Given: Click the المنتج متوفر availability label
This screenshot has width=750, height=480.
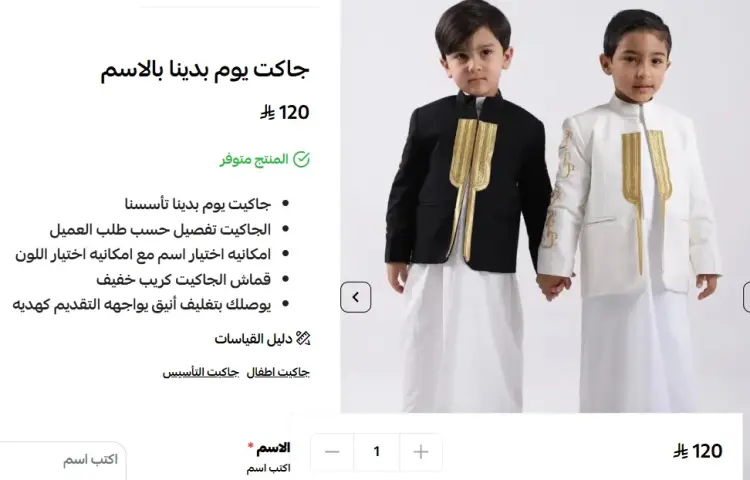Looking at the screenshot, I should click(x=254, y=159).
